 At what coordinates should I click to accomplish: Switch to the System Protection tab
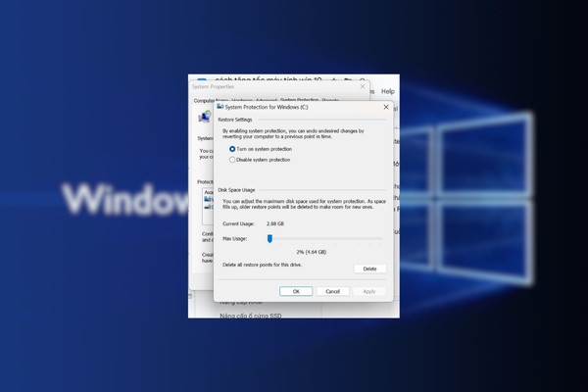pos(299,100)
